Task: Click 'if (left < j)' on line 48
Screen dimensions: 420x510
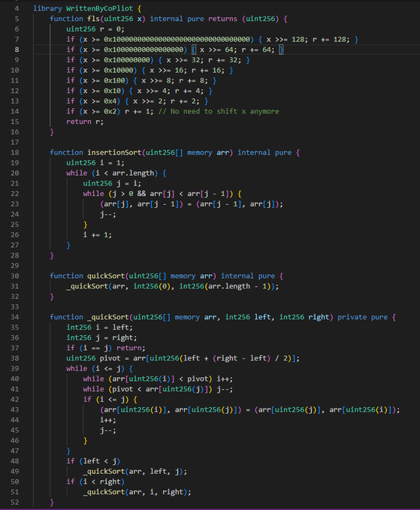Action: (x=93, y=461)
